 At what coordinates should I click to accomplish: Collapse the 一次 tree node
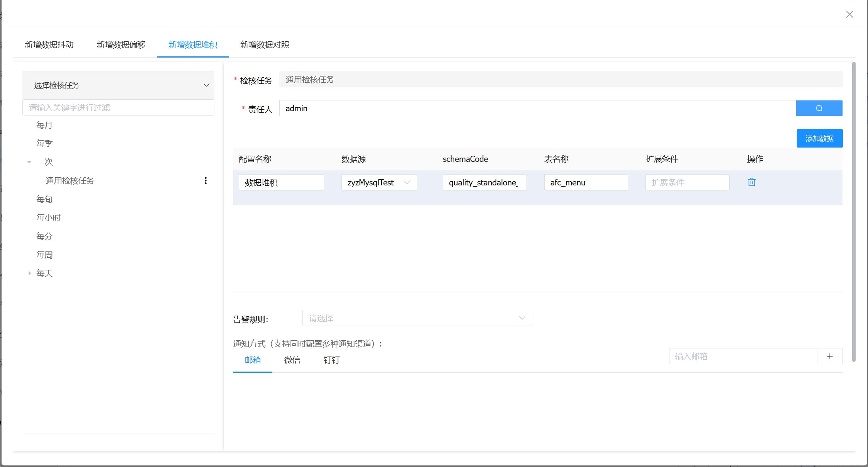(29, 162)
